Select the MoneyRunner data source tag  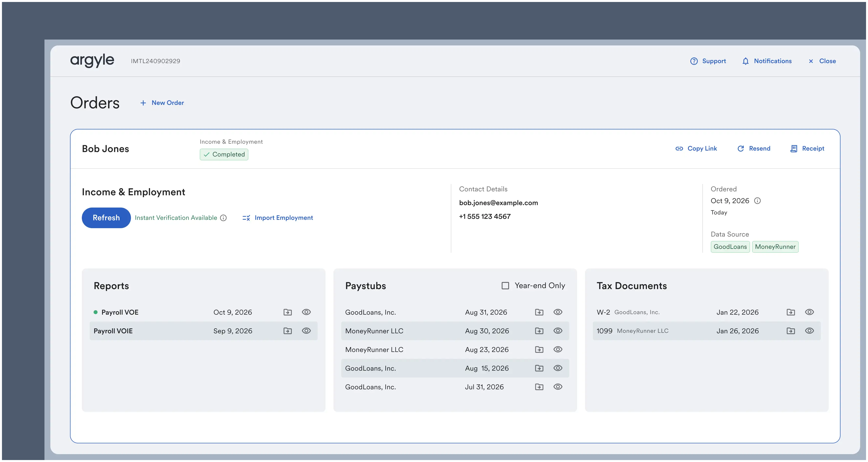[x=775, y=247]
